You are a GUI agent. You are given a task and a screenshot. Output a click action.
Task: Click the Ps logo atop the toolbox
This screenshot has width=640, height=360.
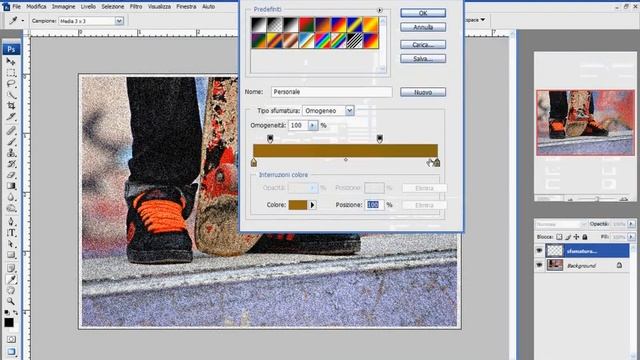pyautogui.click(x=11, y=49)
